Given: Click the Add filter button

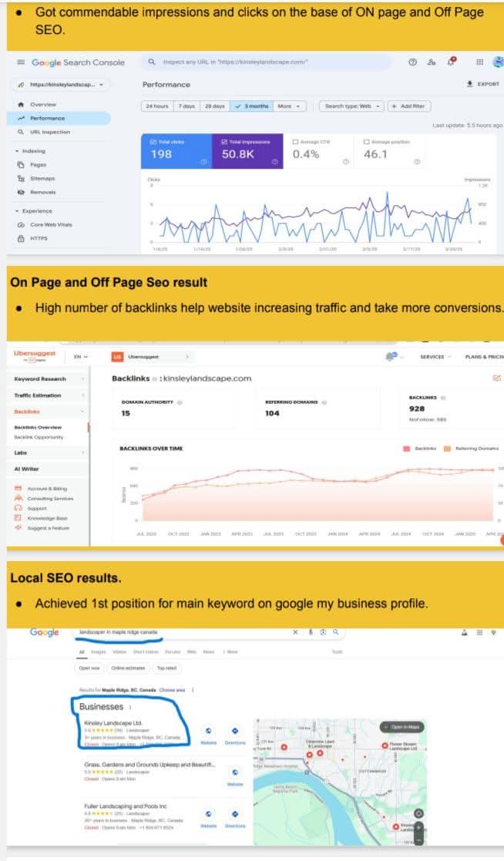Looking at the screenshot, I should [409, 106].
